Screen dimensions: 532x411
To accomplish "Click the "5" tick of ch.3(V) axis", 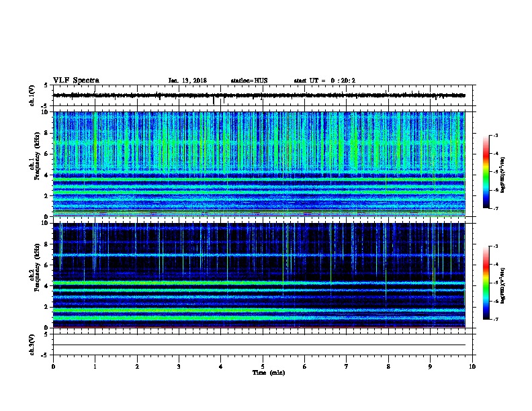I will (x=46, y=334).
